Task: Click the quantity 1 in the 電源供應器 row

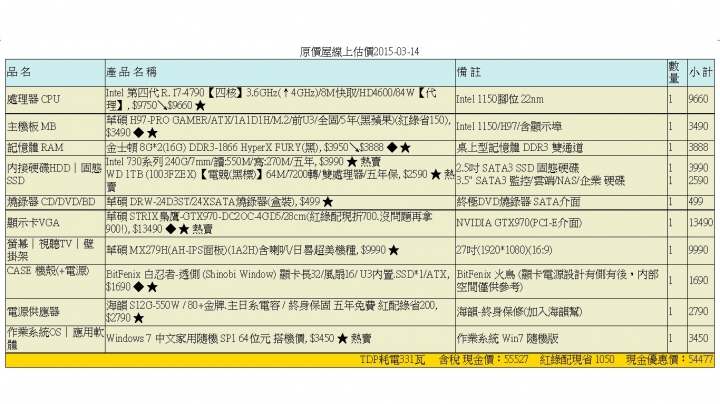Action: 670,312
